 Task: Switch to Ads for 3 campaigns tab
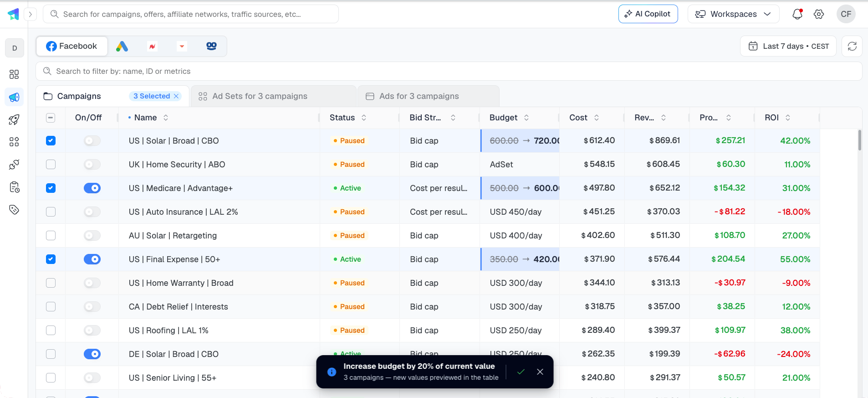click(x=428, y=96)
